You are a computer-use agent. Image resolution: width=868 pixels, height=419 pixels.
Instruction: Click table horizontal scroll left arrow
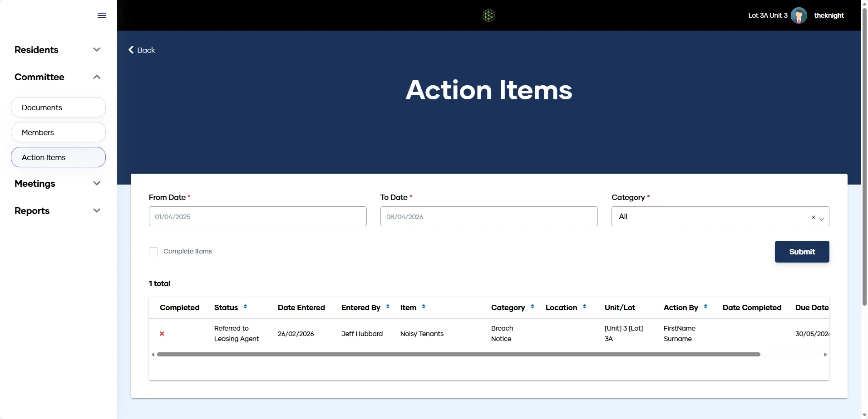coord(153,355)
